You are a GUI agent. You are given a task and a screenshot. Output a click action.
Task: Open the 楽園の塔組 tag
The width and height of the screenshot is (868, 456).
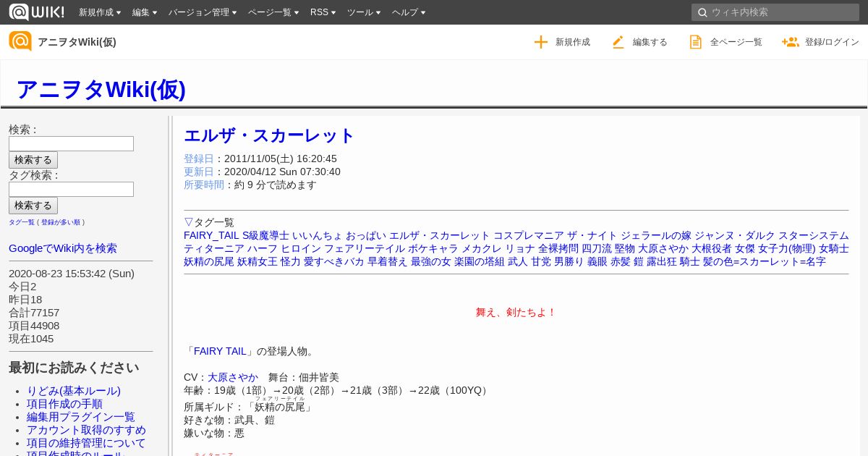(x=480, y=261)
